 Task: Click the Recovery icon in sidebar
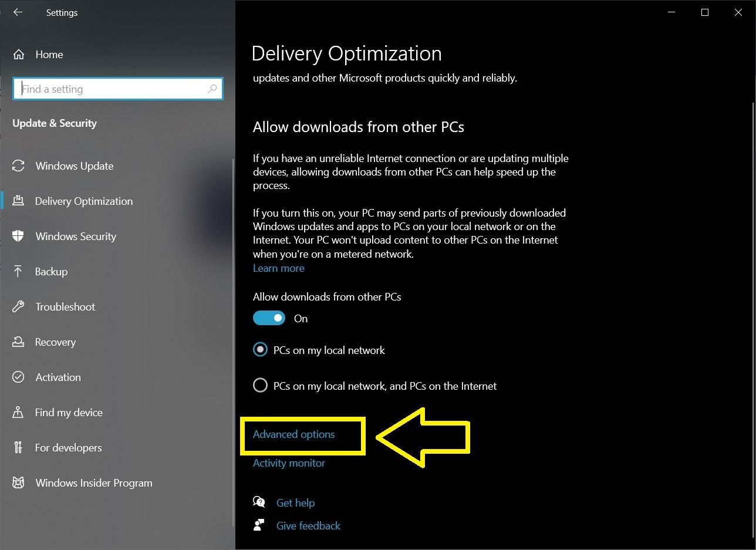coord(18,342)
